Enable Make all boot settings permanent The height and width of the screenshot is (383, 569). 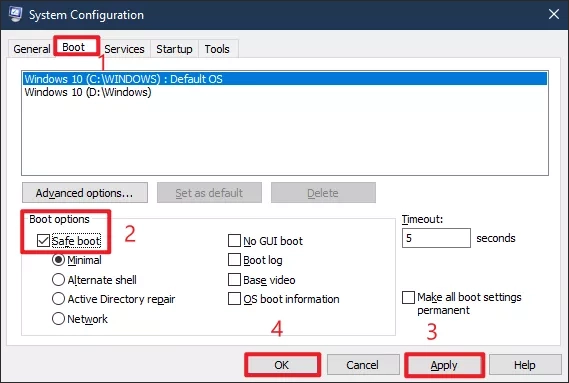pyautogui.click(x=409, y=297)
